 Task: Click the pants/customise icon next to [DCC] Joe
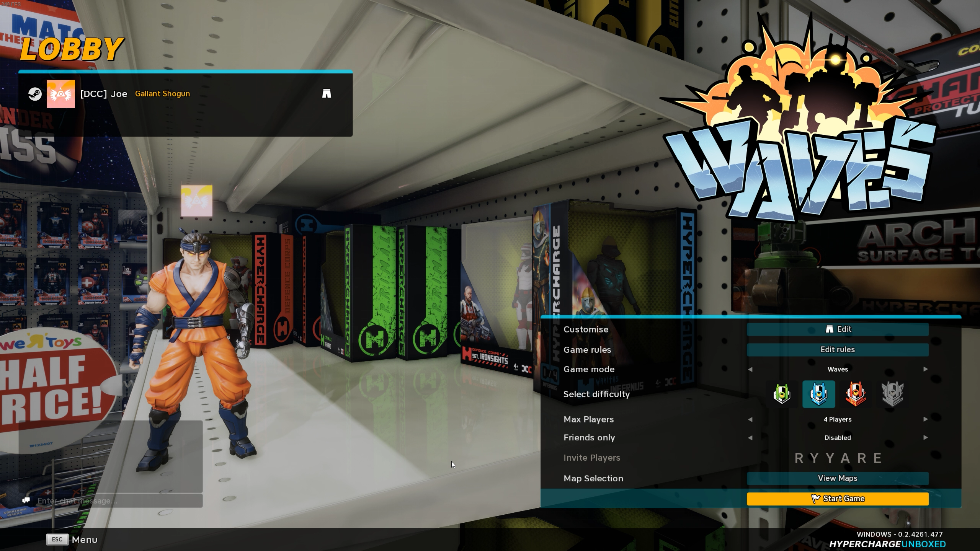click(x=327, y=93)
